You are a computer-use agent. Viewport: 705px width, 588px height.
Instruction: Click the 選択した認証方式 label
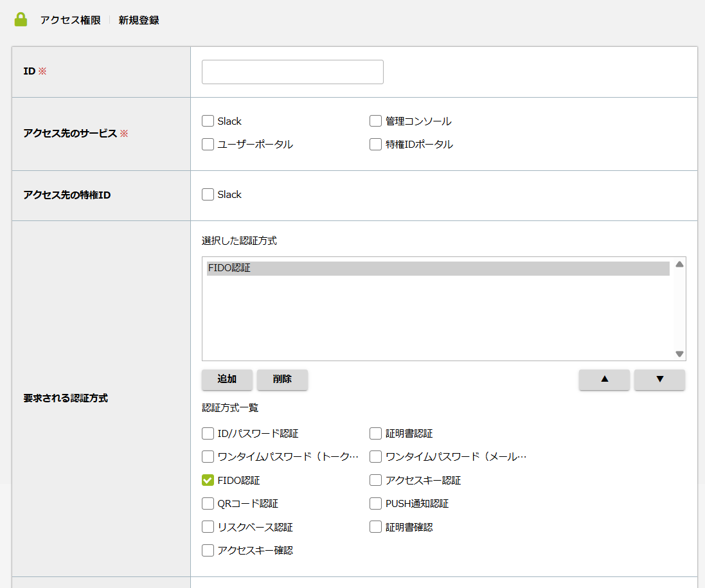(239, 241)
